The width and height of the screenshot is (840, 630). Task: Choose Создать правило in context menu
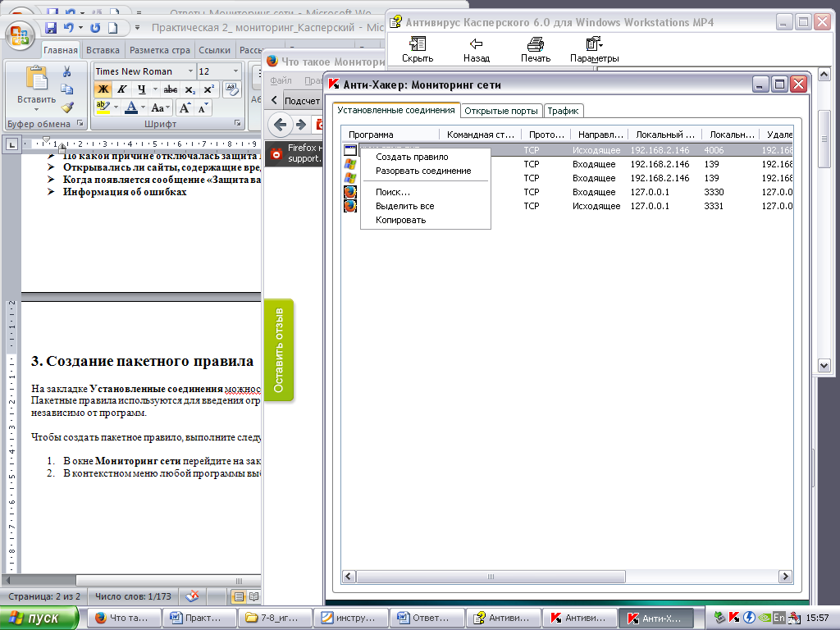point(412,157)
